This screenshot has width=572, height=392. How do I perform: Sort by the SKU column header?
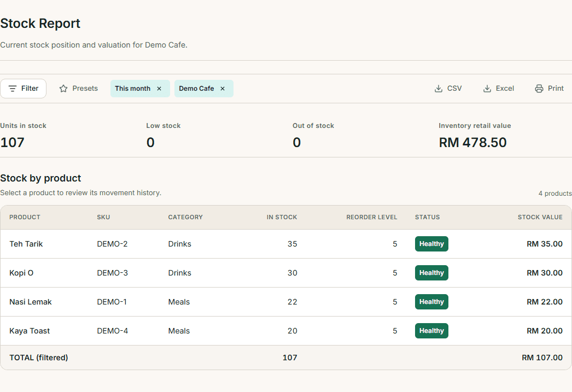[x=103, y=218]
